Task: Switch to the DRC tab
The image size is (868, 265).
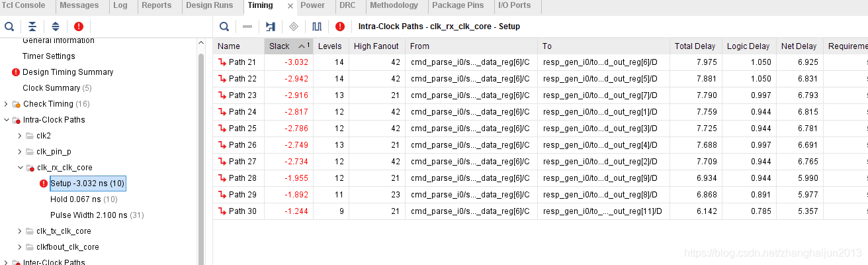Action: click(347, 5)
